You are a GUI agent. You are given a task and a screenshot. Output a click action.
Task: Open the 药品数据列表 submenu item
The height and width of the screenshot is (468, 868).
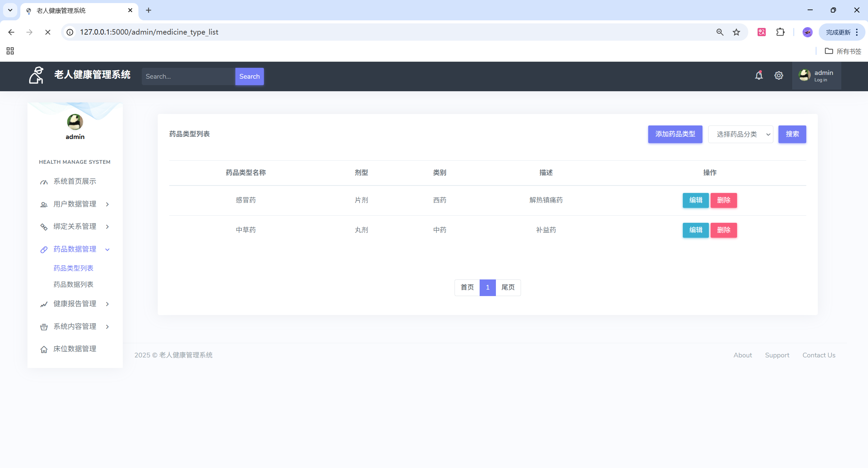[x=73, y=285]
